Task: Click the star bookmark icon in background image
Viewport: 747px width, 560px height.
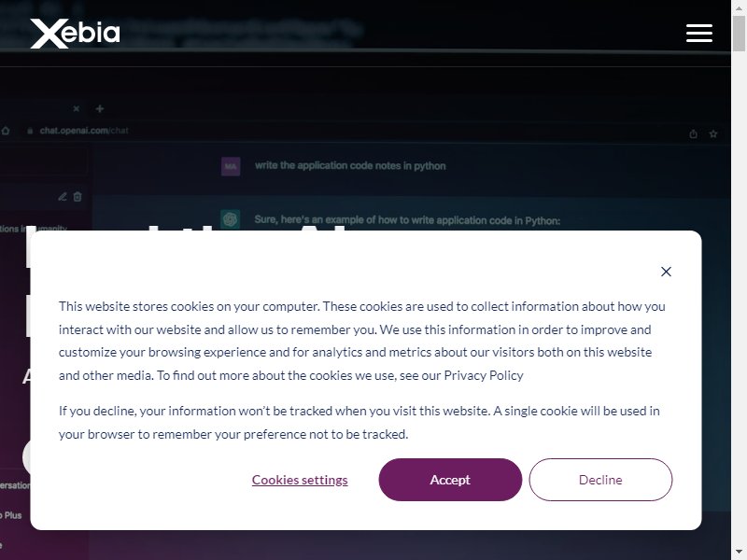Action: tap(713, 133)
